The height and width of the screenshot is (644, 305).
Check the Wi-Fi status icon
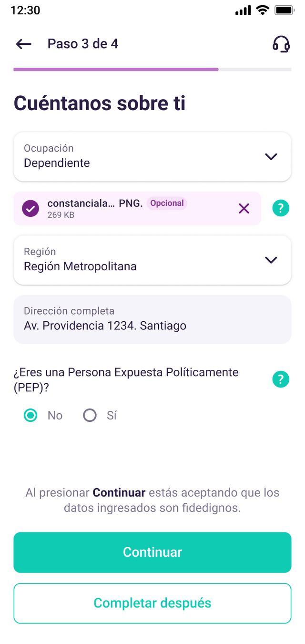[262, 10]
